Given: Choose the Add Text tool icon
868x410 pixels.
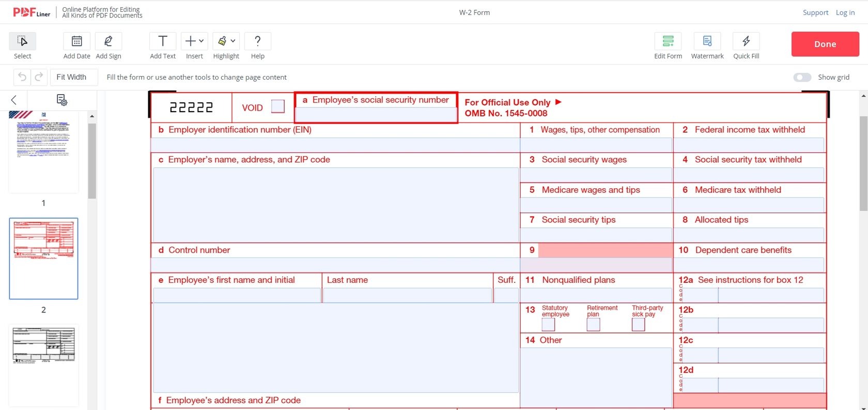Looking at the screenshot, I should (x=163, y=41).
